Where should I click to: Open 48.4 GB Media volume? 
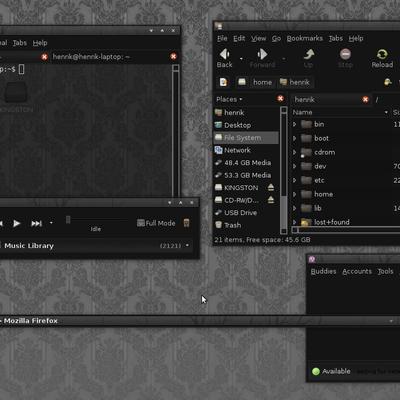coord(246,163)
